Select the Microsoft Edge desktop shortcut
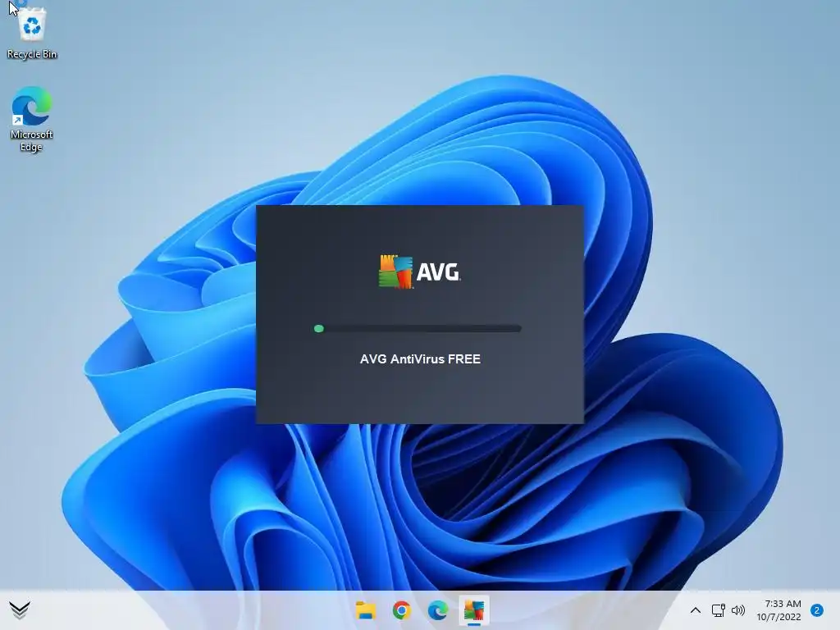 [32, 120]
